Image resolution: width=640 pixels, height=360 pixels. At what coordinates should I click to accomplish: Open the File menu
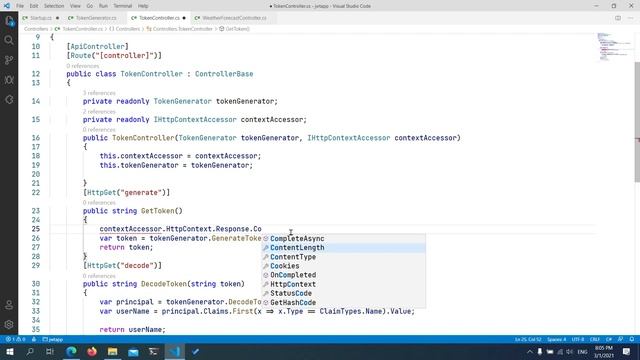tap(20, 6)
